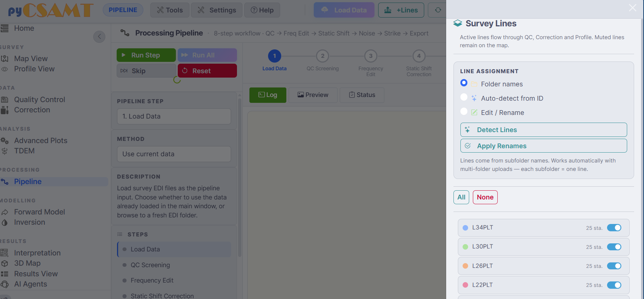Image resolution: width=644 pixels, height=299 pixels.
Task: Switch to the Log tab
Action: (268, 95)
